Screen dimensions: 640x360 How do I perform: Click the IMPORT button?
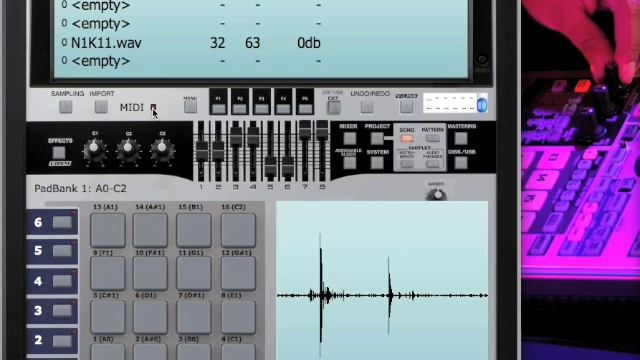pos(101,107)
